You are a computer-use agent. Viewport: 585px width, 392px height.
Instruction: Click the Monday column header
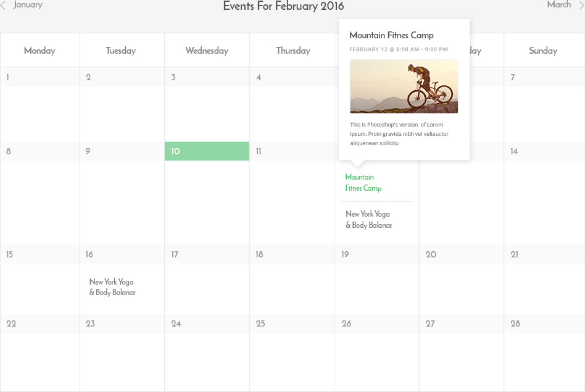[39, 50]
